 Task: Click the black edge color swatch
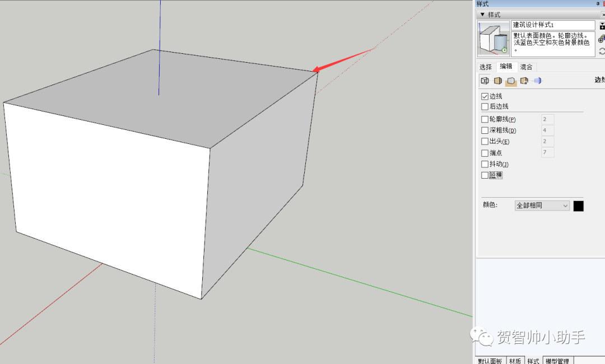point(579,206)
